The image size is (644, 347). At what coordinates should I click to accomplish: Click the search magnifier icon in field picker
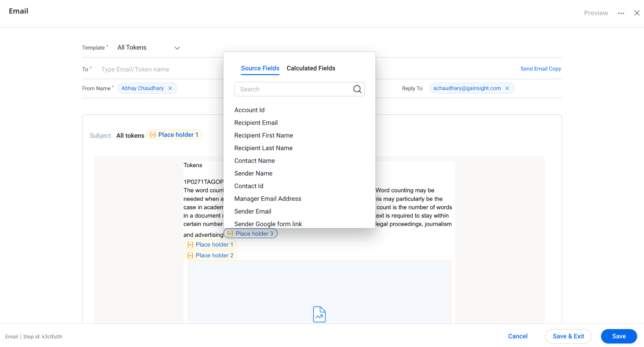[357, 89]
